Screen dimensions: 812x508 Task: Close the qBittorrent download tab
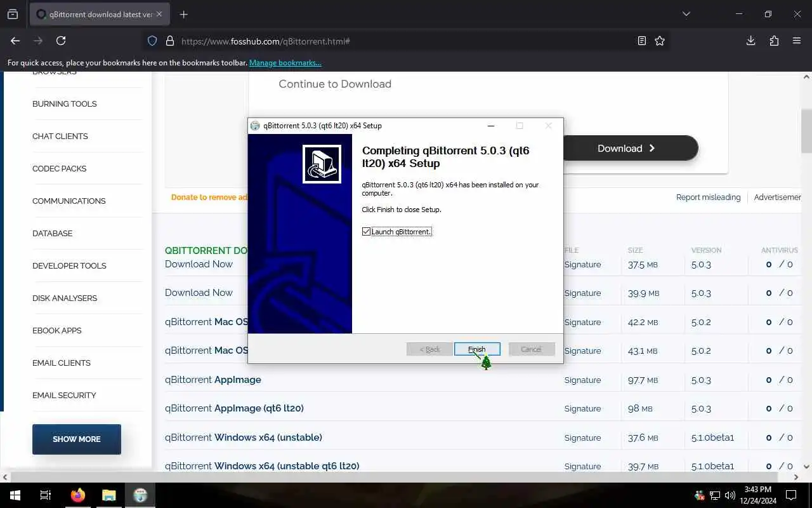(159, 14)
